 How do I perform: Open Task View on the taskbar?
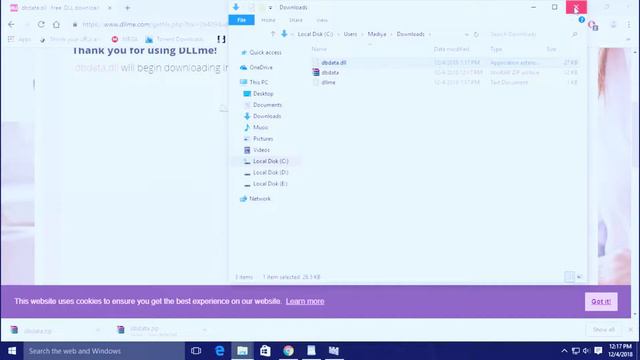coord(196,351)
